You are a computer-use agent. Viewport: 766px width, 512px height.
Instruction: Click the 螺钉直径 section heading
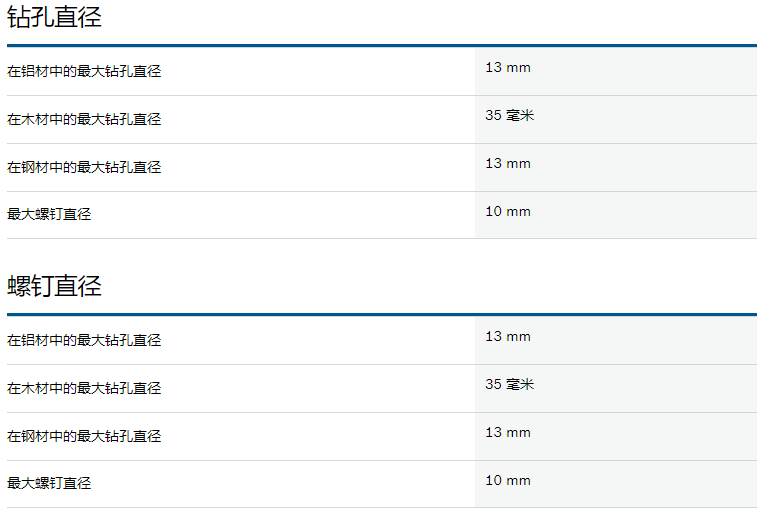click(x=54, y=286)
